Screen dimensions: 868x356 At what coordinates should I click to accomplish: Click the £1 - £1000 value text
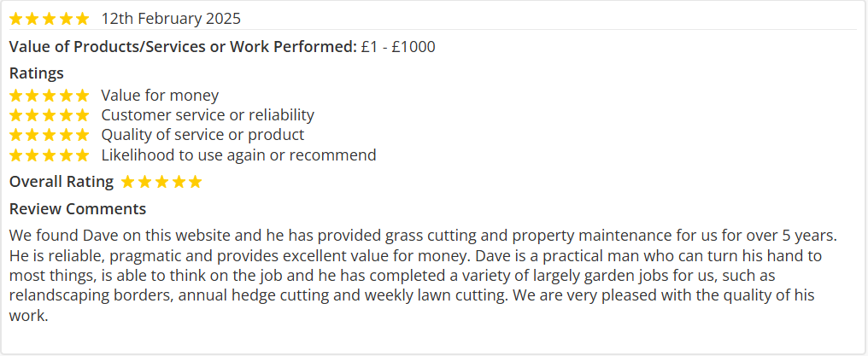click(x=398, y=47)
